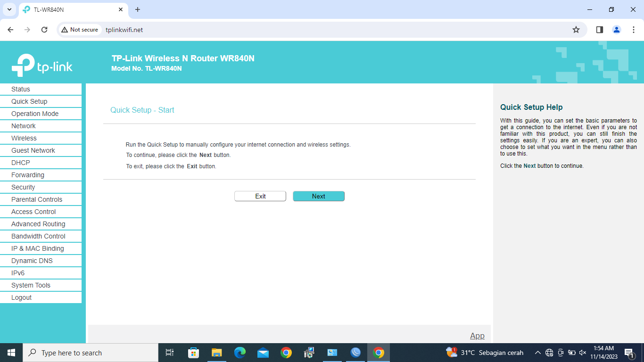Screen dimensions: 644x362
Task: Open Task View on the taskbar
Action: coord(170,353)
